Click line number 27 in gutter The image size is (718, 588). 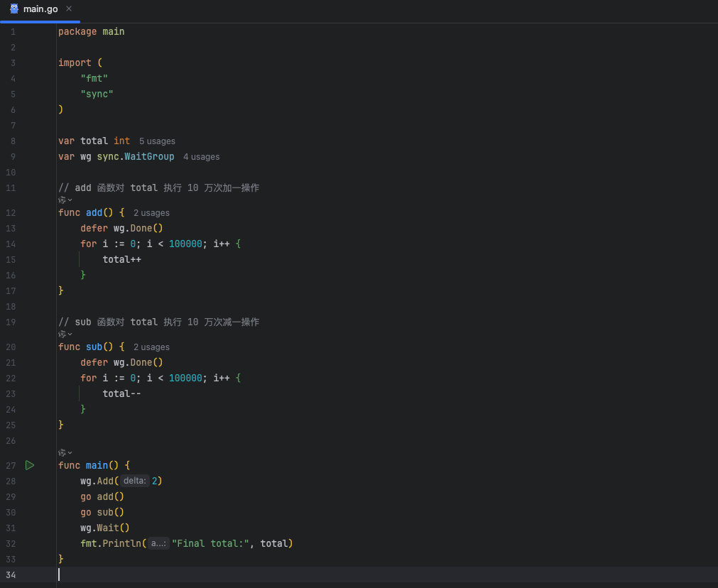click(x=11, y=466)
